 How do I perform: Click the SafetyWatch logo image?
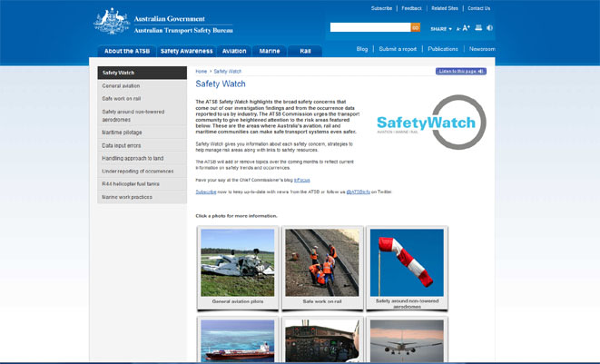431,123
